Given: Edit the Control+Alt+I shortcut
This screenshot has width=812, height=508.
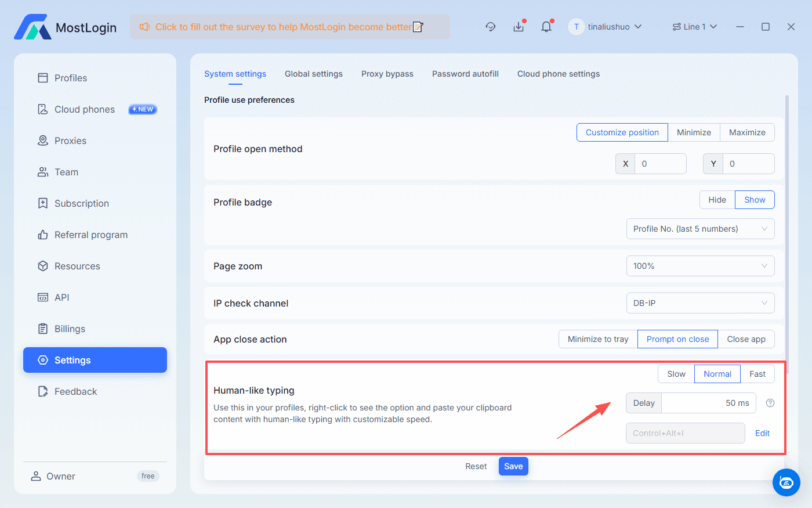Looking at the screenshot, I should pyautogui.click(x=762, y=433).
